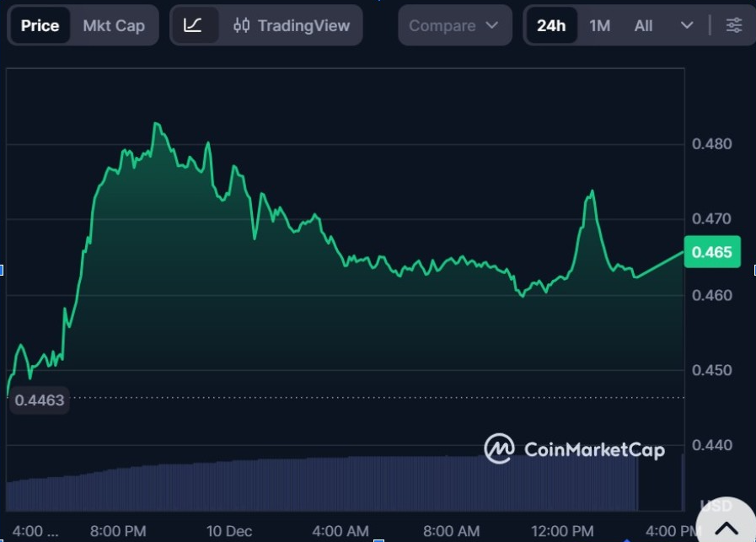Screen dimensions: 756x542
Task: Click the 8:00 AM time axis label
Action: tap(451, 531)
